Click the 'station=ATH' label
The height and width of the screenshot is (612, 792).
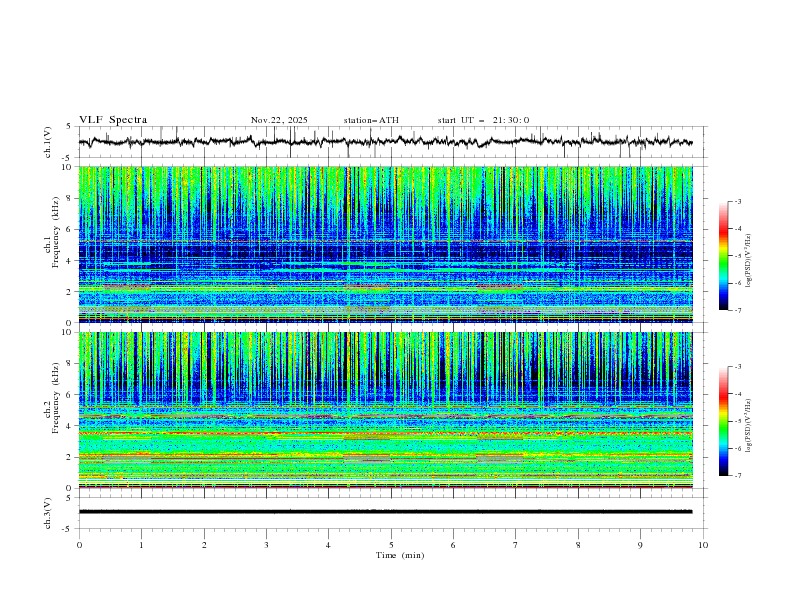coord(371,120)
